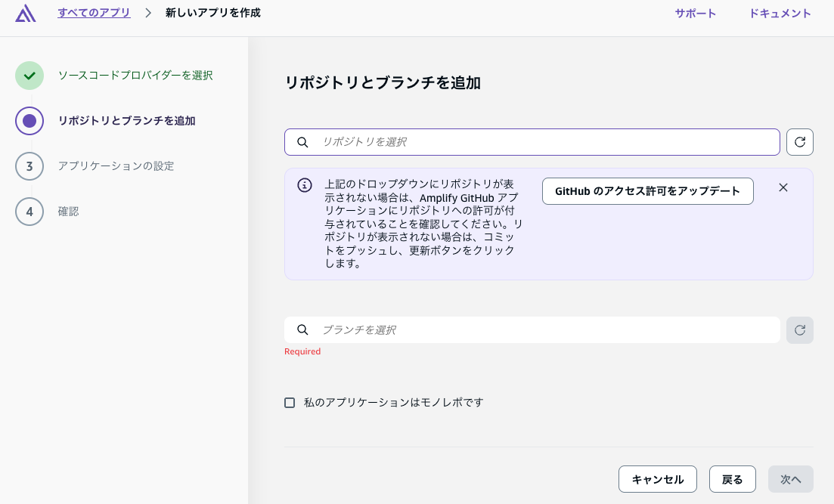Open the ドキュメント menu item
The width and height of the screenshot is (834, 504).
point(780,14)
